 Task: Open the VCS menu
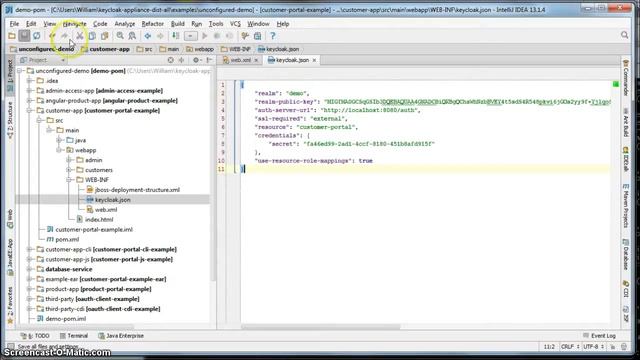(235, 24)
